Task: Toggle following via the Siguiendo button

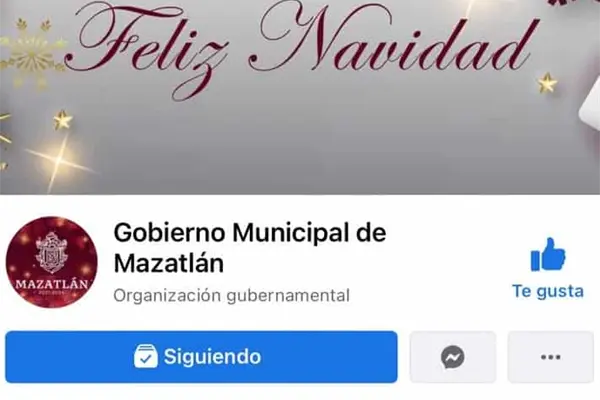Action: tap(201, 357)
